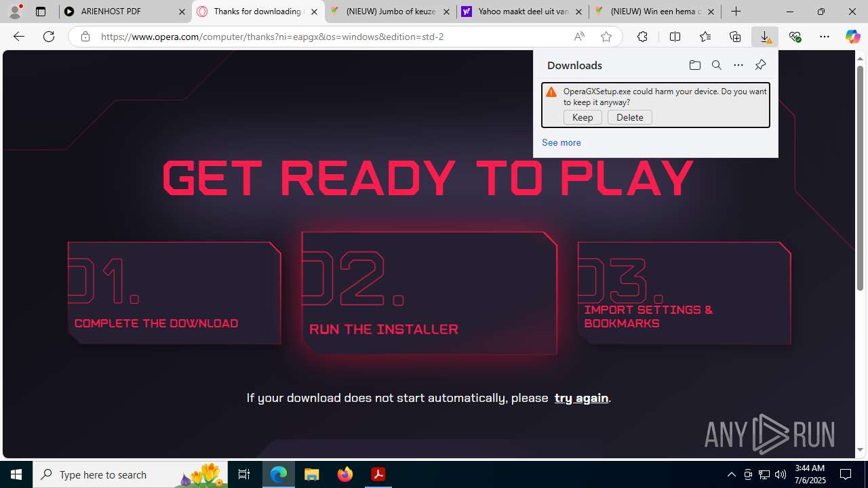The width and height of the screenshot is (868, 488).
Task: Open Read aloud icon in address bar
Action: (579, 37)
